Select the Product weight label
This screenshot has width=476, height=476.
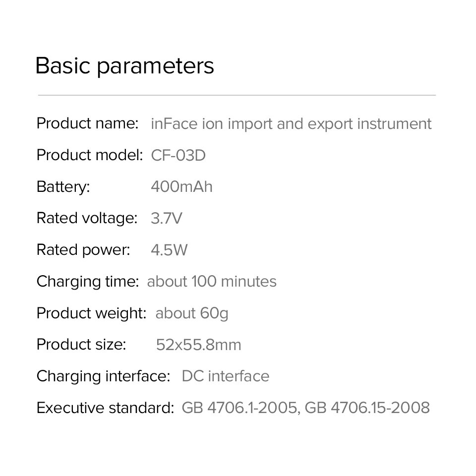pos(91,313)
